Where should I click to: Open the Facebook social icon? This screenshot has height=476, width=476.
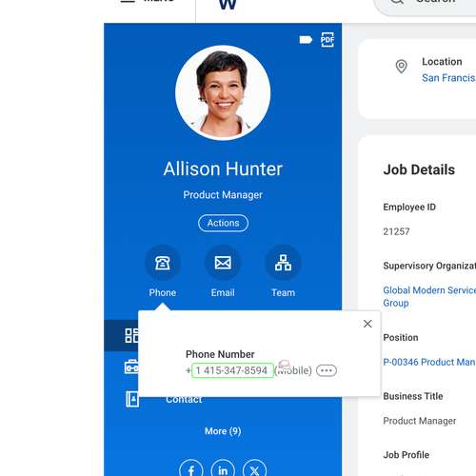191,469
